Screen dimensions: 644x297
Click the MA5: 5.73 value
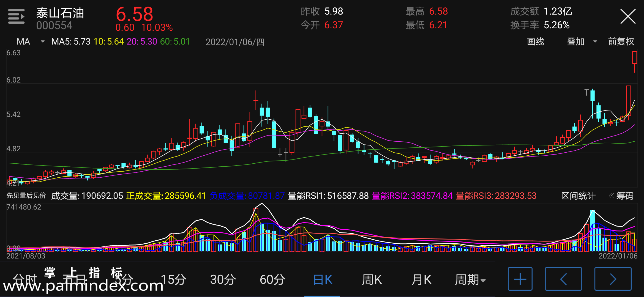pyautogui.click(x=71, y=42)
